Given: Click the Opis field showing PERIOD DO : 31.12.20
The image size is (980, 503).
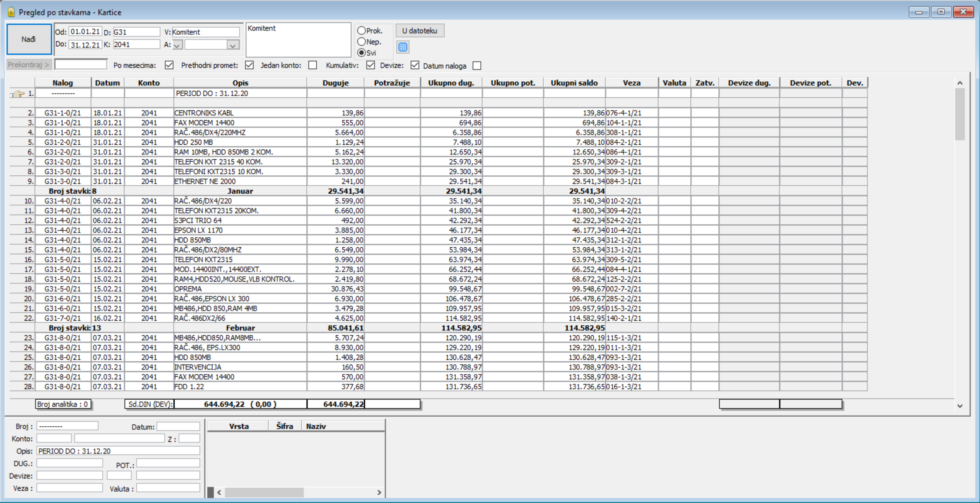Looking at the screenshot, I should 118,451.
